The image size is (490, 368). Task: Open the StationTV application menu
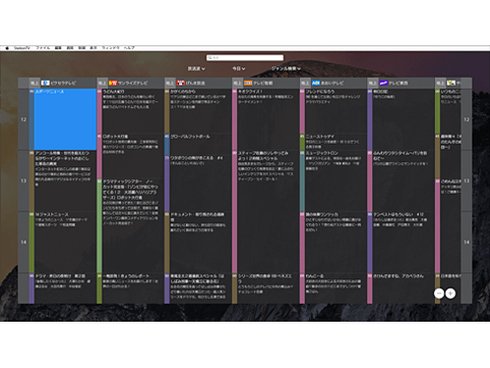click(x=22, y=48)
